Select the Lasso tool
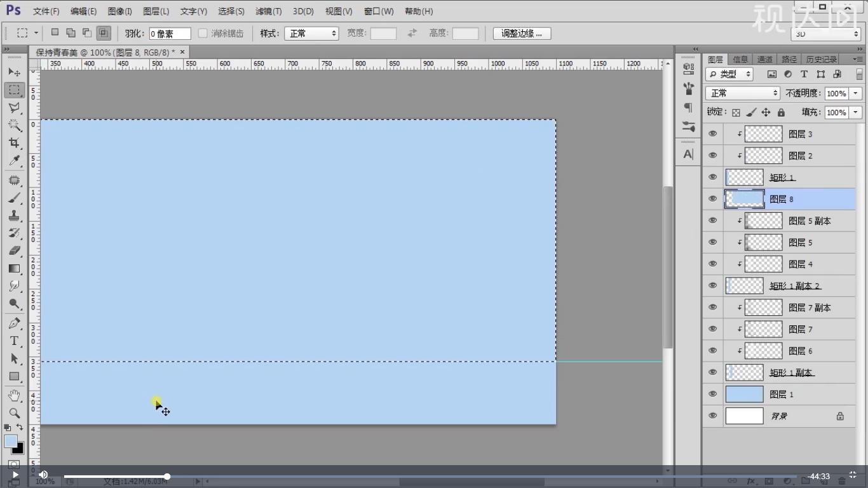Screen dimensions: 868x488 [14, 108]
